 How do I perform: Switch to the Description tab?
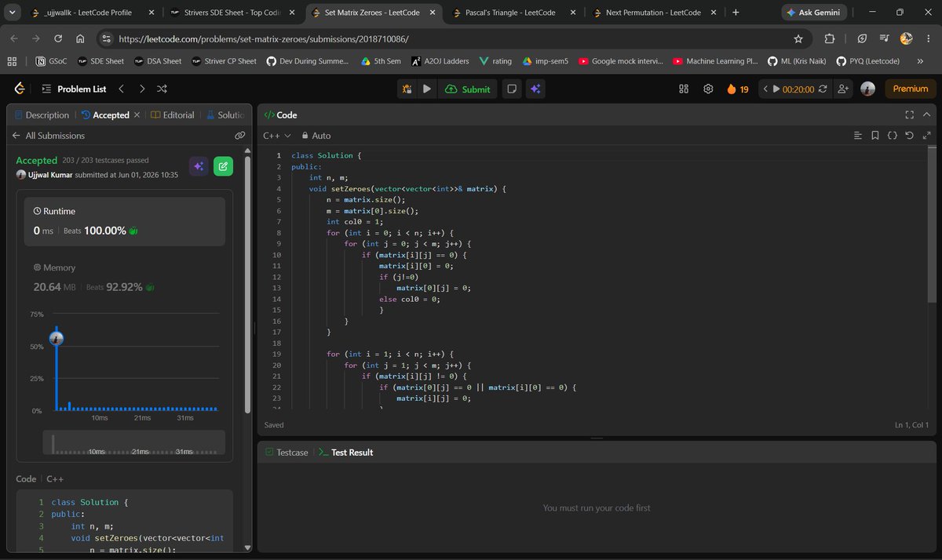point(42,115)
